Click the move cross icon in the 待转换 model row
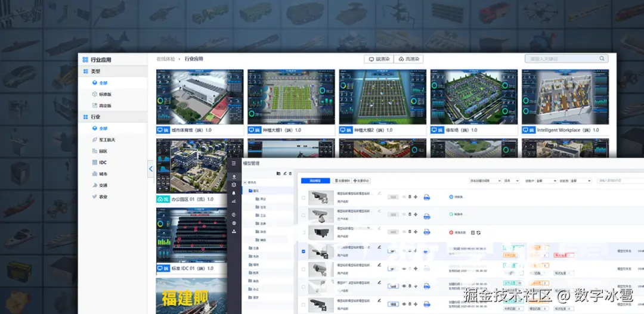 coord(416,197)
